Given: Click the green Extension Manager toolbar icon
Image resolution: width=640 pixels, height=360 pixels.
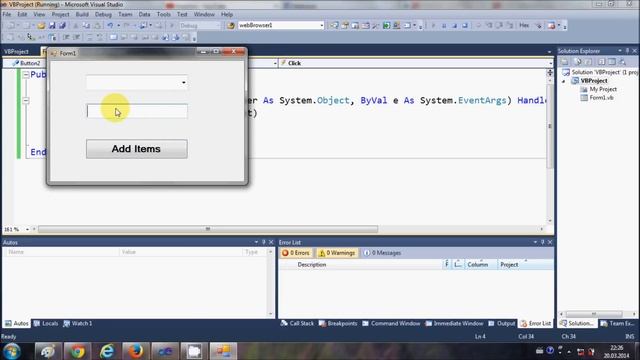Looking at the screenshot, I should tap(386, 26).
